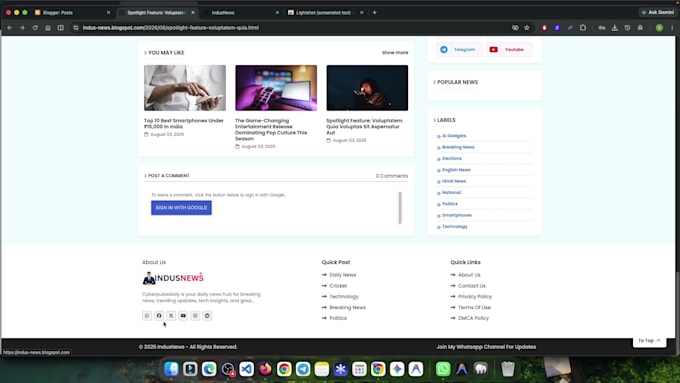The height and width of the screenshot is (383, 680).
Task: Open the TV remote purple thumbnail
Action: [x=276, y=88]
